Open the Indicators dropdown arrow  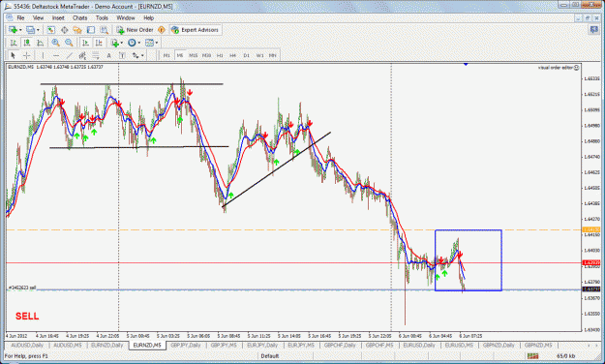pyautogui.click(x=122, y=43)
